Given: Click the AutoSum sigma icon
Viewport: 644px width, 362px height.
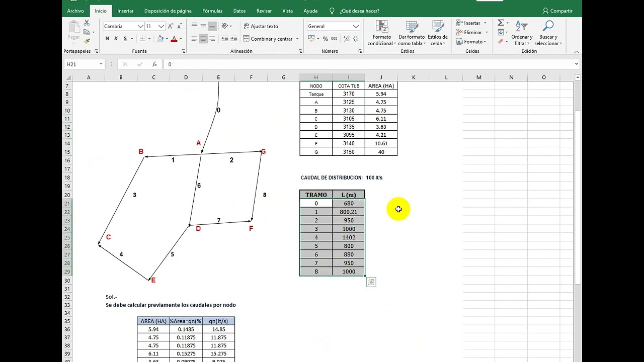Looking at the screenshot, I should (501, 23).
